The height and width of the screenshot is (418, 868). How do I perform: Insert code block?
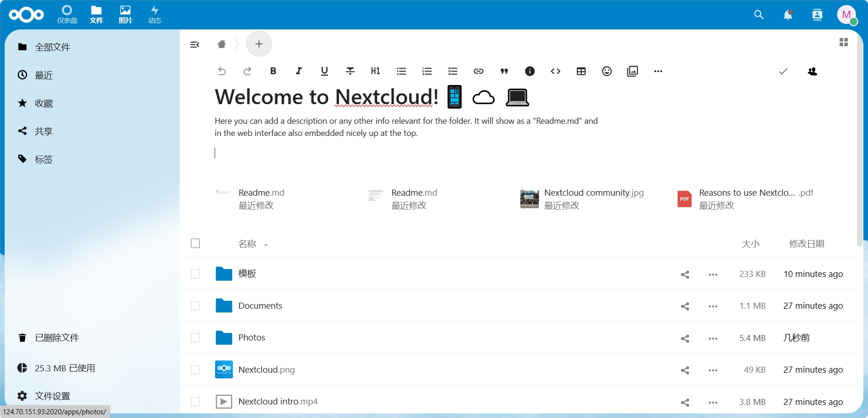[555, 71]
